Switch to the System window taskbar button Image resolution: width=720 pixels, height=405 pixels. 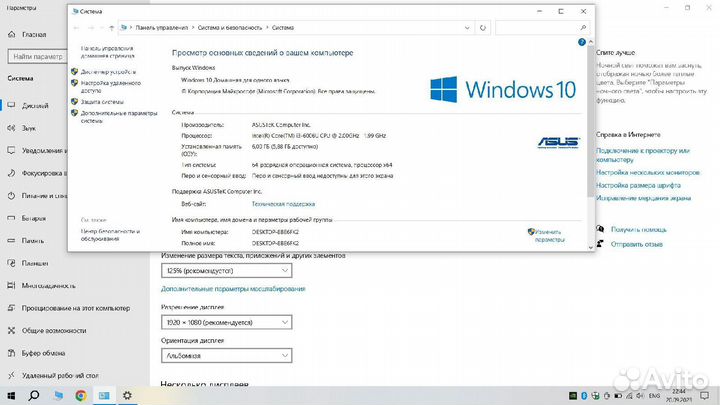tap(104, 395)
